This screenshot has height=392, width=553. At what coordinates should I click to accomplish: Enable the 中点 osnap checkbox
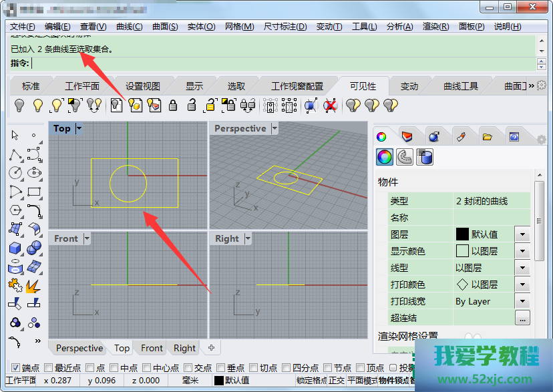click(x=114, y=367)
